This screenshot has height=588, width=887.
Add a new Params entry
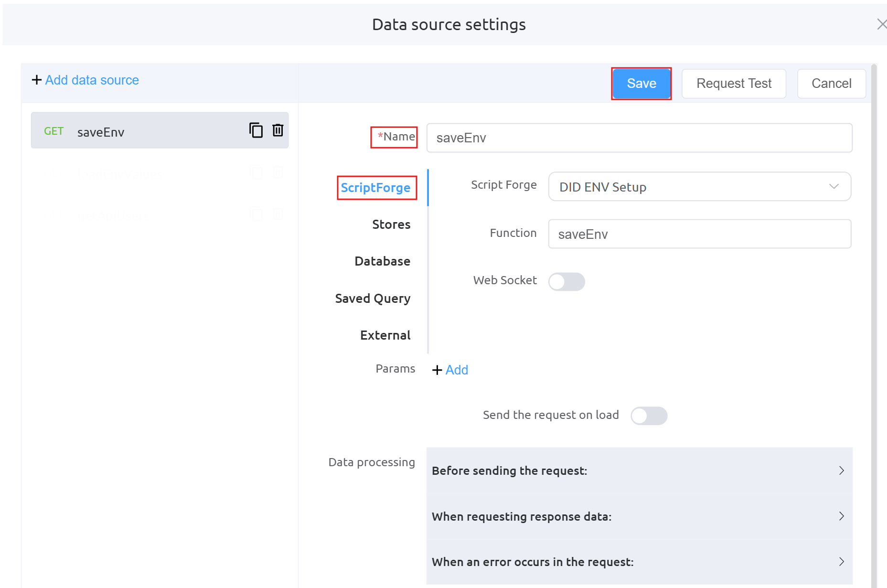pyautogui.click(x=450, y=370)
